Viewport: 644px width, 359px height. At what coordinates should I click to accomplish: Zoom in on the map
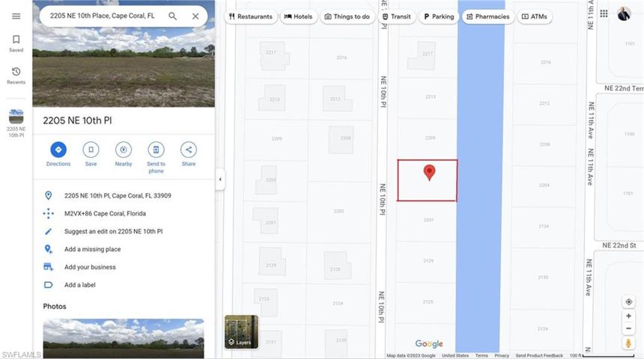(x=629, y=316)
